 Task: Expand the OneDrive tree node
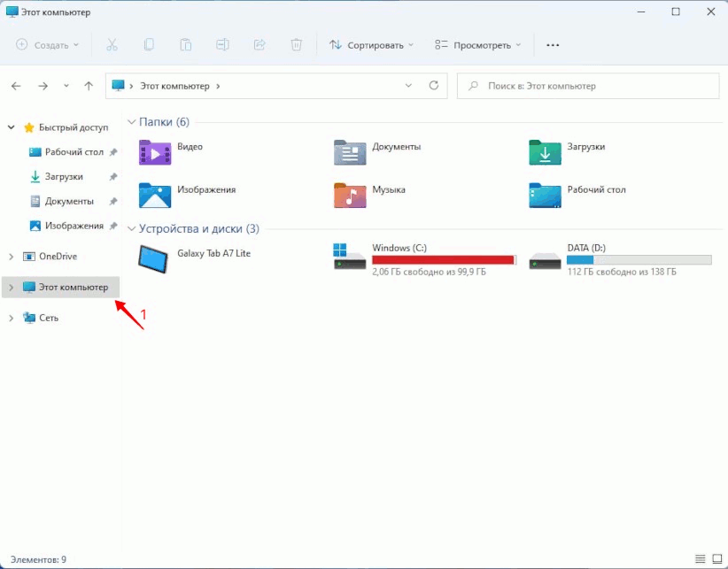[12, 257]
